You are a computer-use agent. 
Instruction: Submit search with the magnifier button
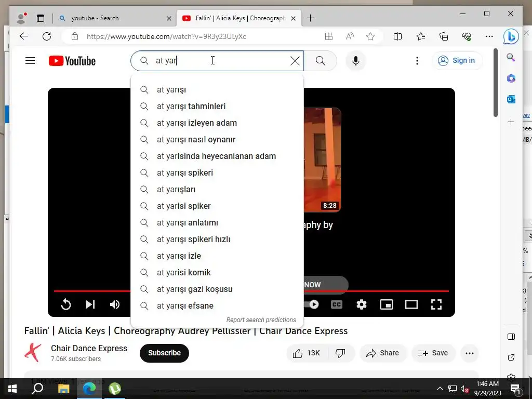pos(320,61)
